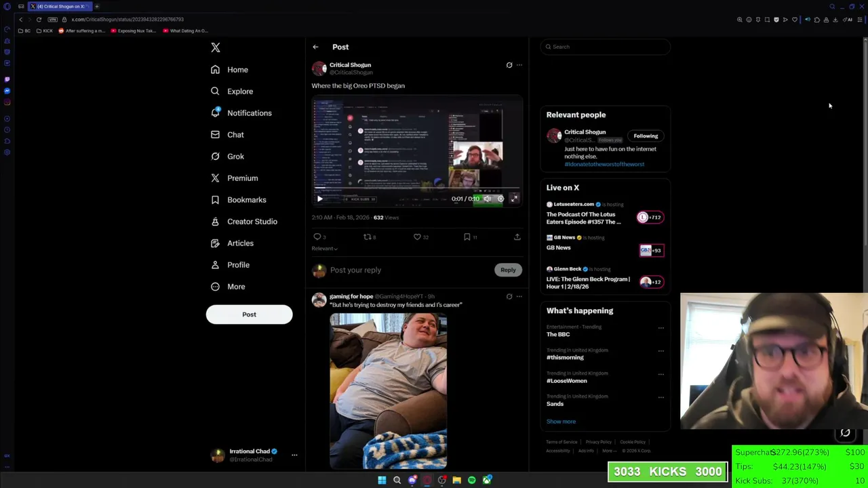Viewport: 868px width, 488px height.
Task: Open the What Dating An O bookmark
Action: coord(186,30)
